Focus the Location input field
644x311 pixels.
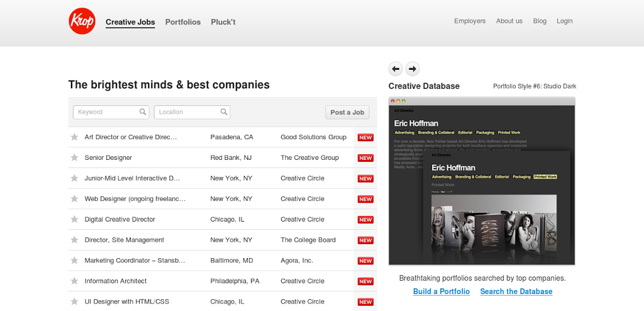pos(192,112)
